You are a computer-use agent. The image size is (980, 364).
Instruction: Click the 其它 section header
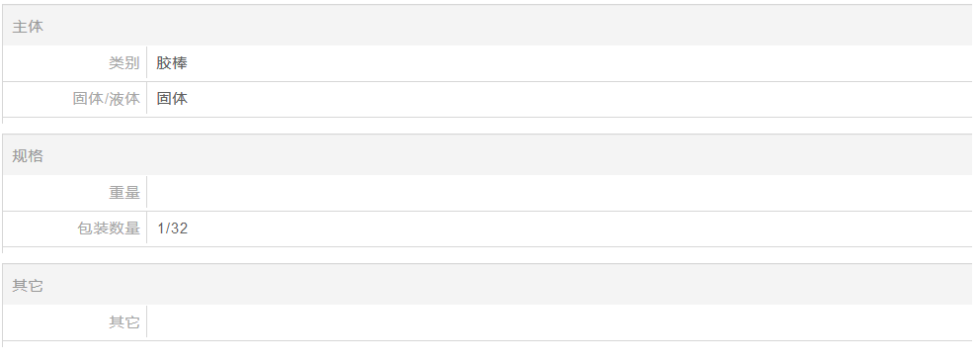point(28,286)
